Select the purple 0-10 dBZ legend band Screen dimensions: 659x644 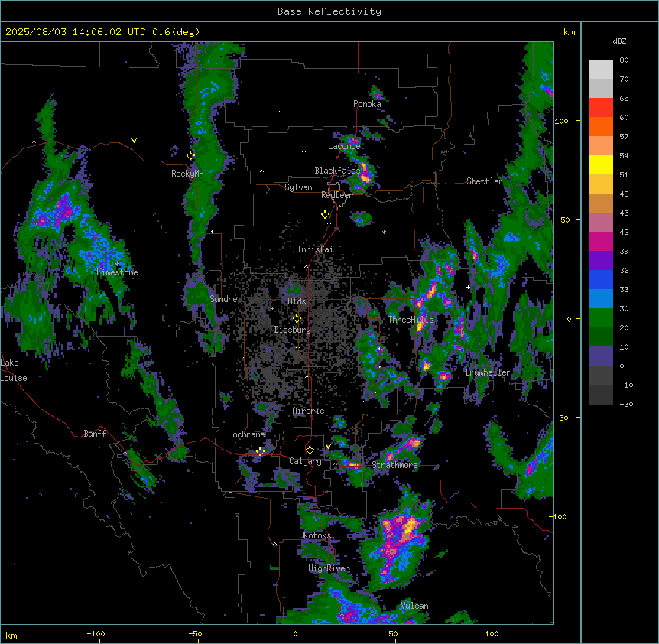pyautogui.click(x=601, y=356)
